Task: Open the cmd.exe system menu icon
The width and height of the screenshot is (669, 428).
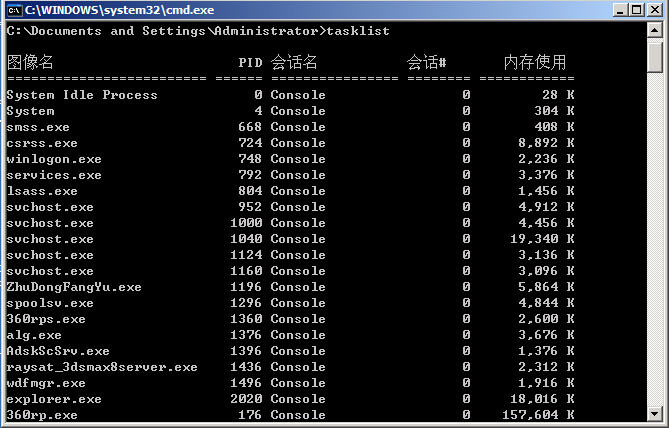Action: pos(13,11)
